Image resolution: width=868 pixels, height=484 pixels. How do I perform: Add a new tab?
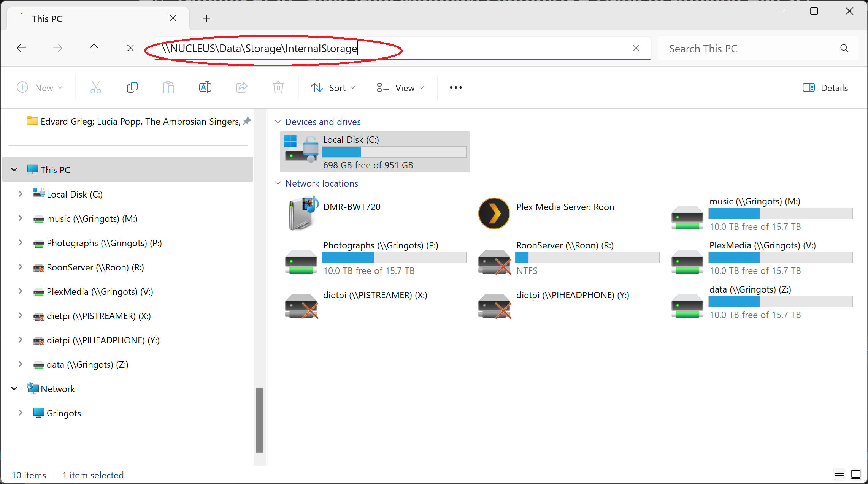pos(206,19)
